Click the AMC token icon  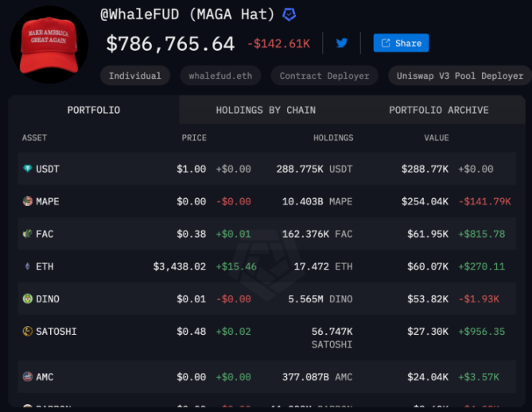coord(28,377)
